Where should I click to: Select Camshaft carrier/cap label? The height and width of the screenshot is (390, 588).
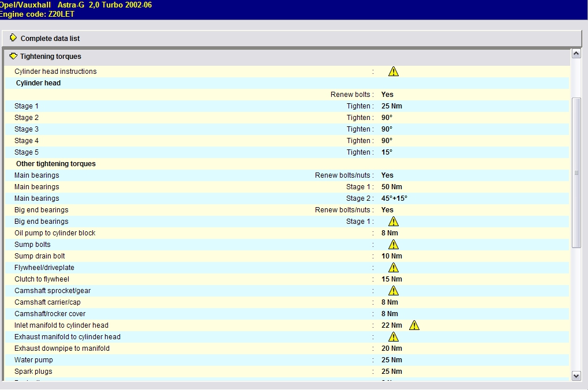click(x=47, y=302)
